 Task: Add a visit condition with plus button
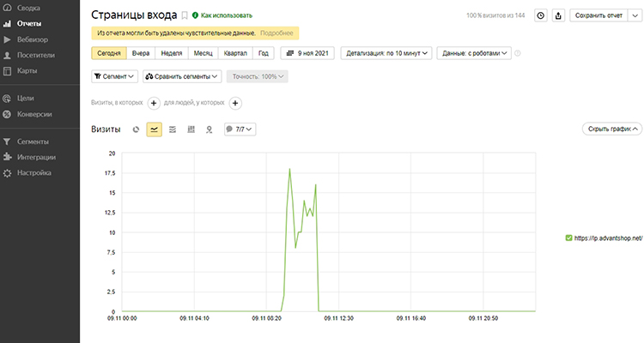154,103
